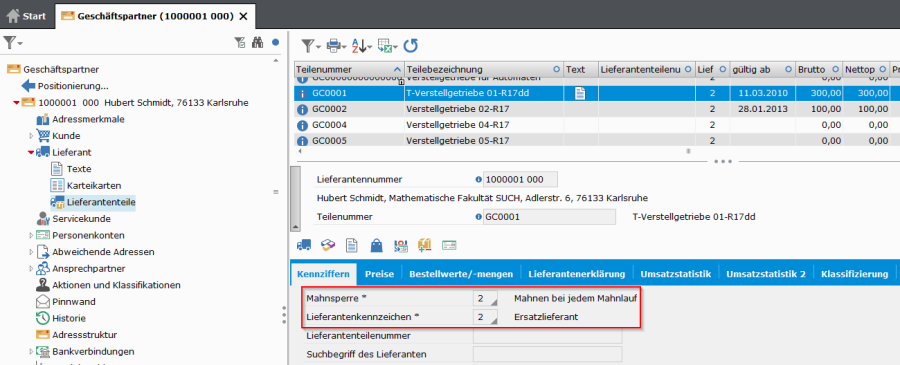The width and height of the screenshot is (900, 365).
Task: Collapse the 1000001 Hubert Schmidt node
Action: (x=17, y=103)
